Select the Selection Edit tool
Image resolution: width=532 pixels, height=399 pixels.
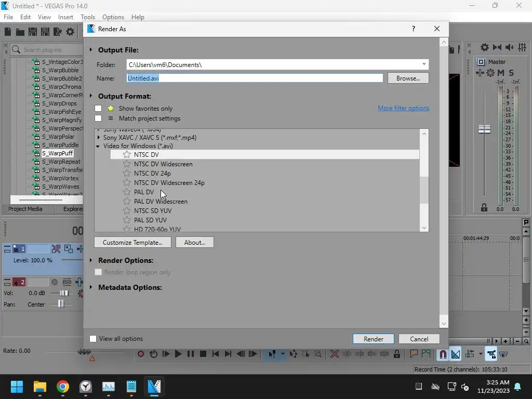(x=305, y=354)
